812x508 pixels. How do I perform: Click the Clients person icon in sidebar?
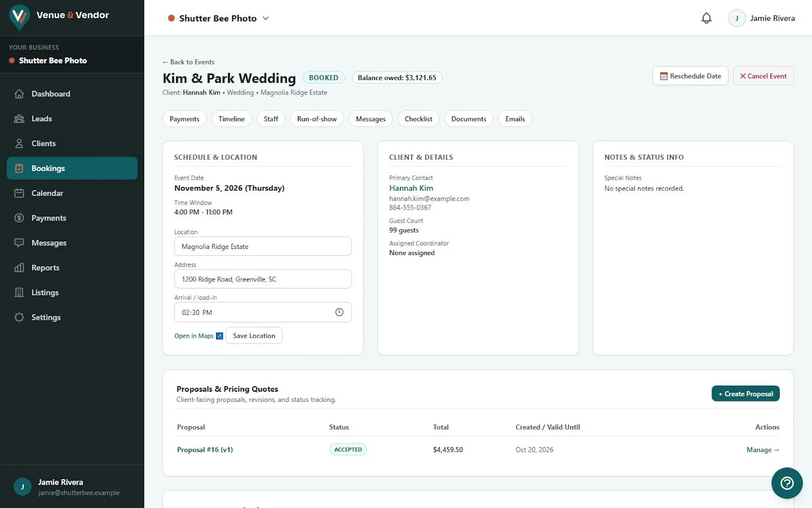point(19,144)
